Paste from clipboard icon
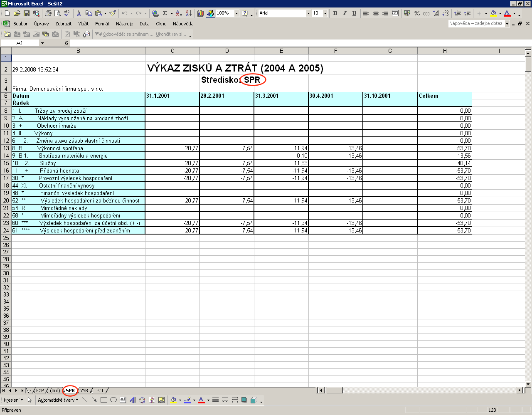Screen dimensions: 532x415 point(98,13)
